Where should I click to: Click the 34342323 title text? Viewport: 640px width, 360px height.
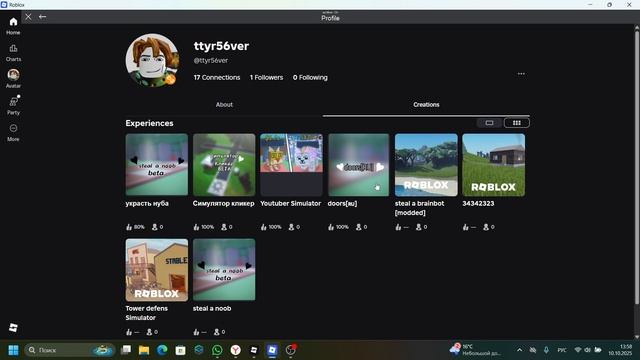478,203
